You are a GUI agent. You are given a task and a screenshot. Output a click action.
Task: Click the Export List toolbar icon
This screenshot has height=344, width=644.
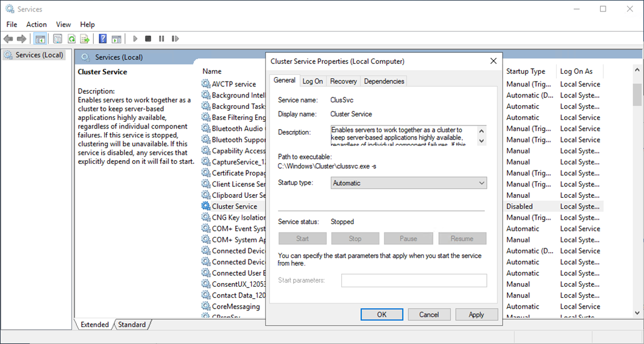coord(85,39)
